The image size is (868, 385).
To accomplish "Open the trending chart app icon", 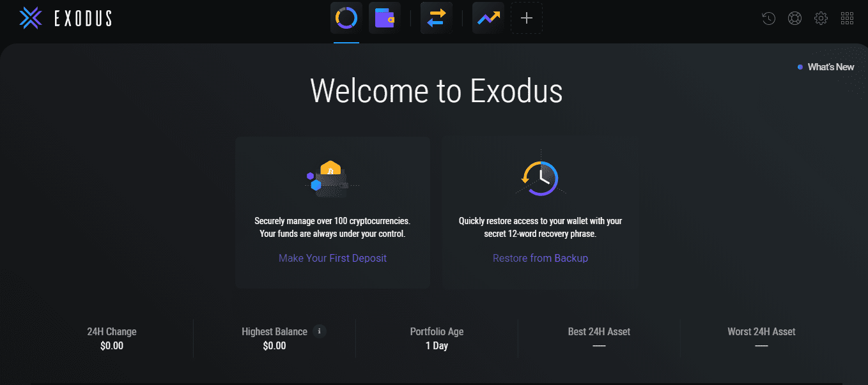I will 488,18.
